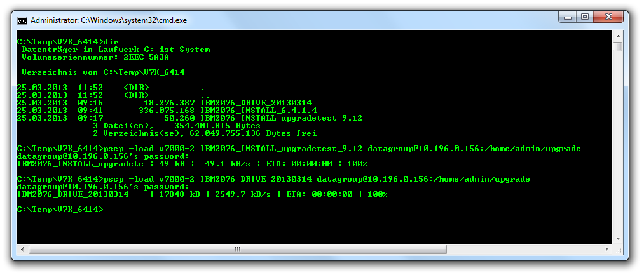Click the Verzeichnis von C:\Temp\V7K_6414 line
Screen dimensions: 644x275
click(x=103, y=72)
